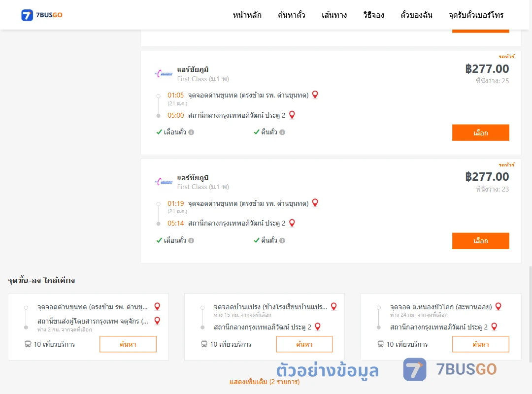Screen dimensions: 532x394
Task: Click arrival pin in จุดจอดบ้านแปรง card
Action: coord(318,327)
